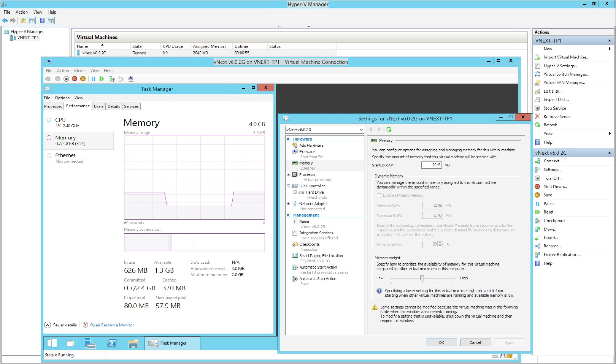This screenshot has width=616, height=364.
Task: Click the Forward arrow in Hyper-V Manager toolbar
Action: [x=13, y=21]
